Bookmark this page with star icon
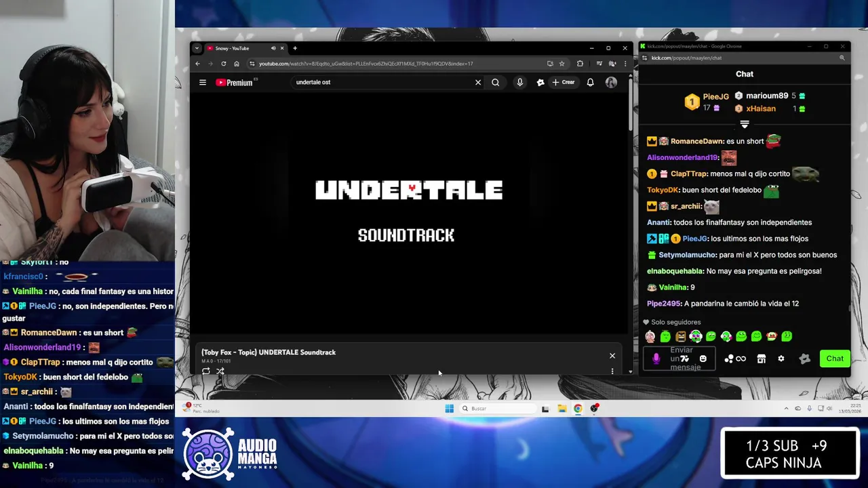The width and height of the screenshot is (868, 488). point(562,64)
